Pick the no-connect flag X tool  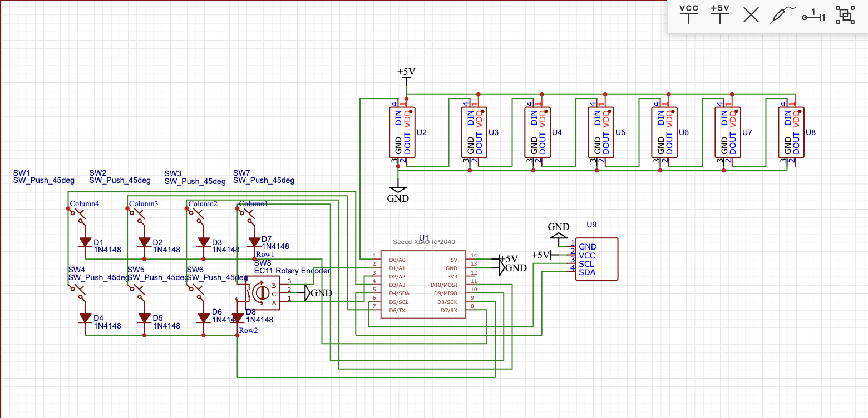click(751, 16)
